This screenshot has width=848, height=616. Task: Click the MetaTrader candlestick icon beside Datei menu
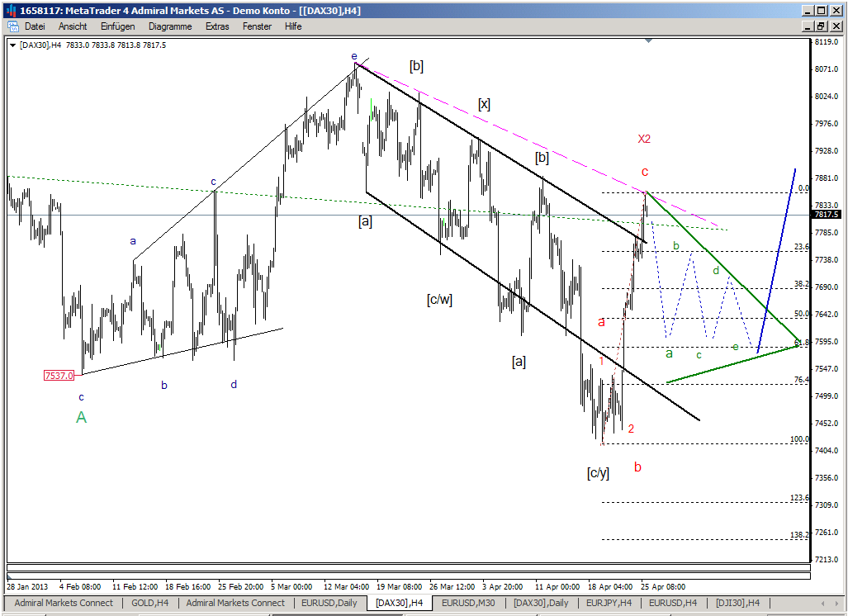(x=13, y=26)
